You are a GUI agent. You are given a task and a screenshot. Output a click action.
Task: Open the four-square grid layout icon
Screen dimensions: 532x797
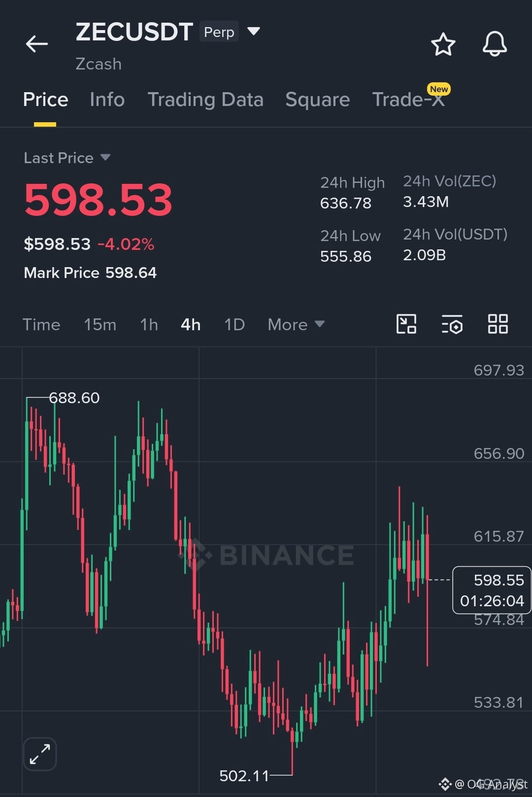pyautogui.click(x=498, y=324)
